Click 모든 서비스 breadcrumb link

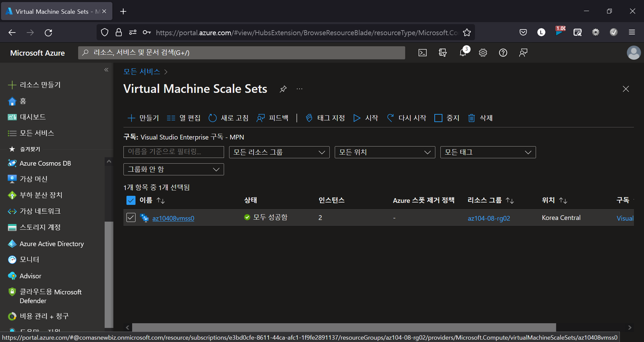[142, 71]
